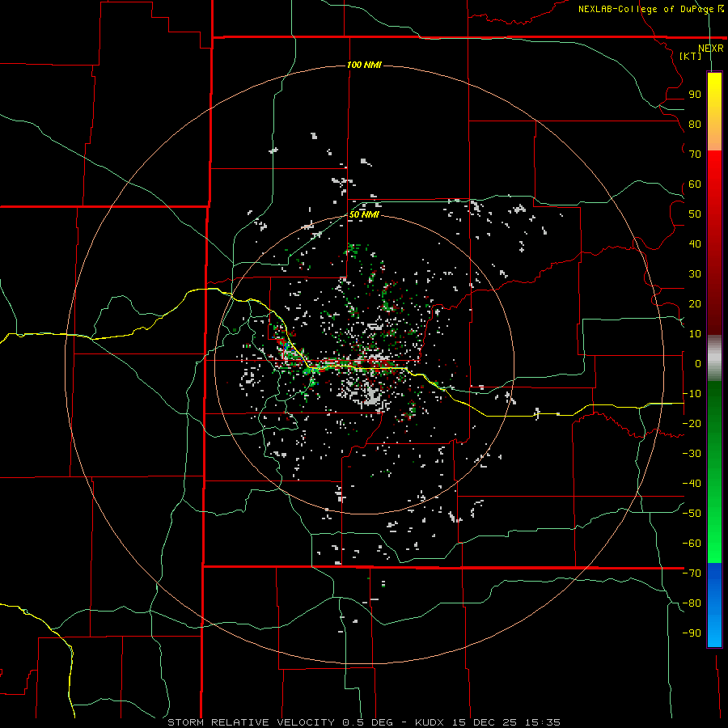Click the NEXLAB-College of DuPage credit text
The image size is (728, 728).
650,9
